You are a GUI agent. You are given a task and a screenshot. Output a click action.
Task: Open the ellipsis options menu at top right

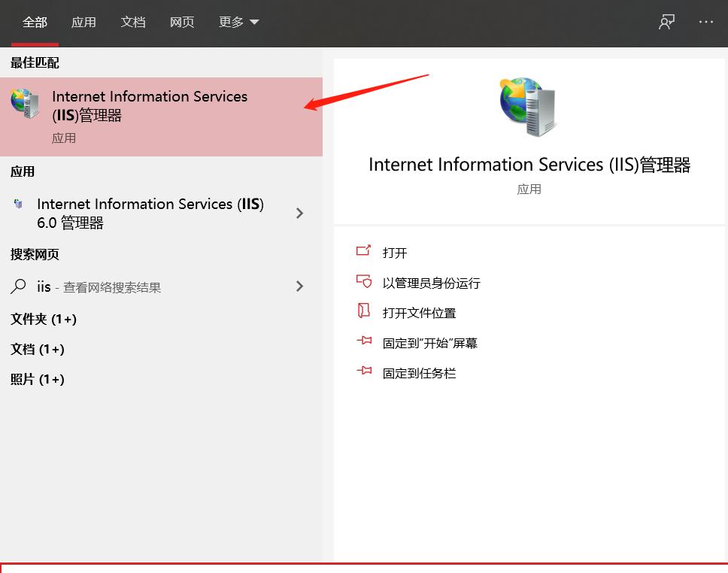[x=705, y=22]
